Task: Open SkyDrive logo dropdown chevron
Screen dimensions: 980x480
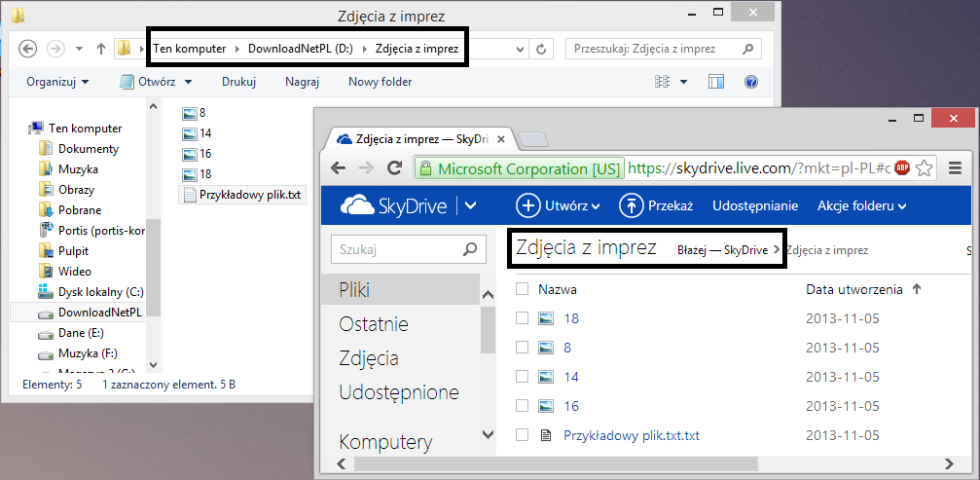Action: pyautogui.click(x=471, y=205)
